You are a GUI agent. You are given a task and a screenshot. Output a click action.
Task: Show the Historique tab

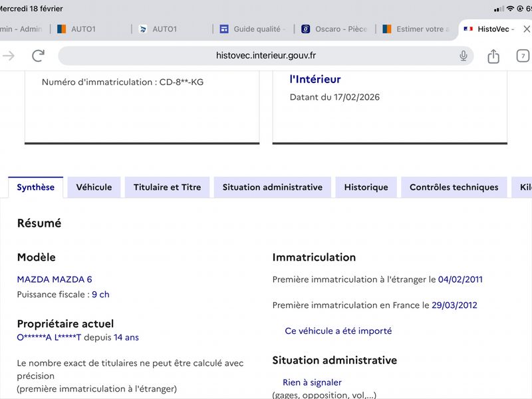pyautogui.click(x=366, y=188)
